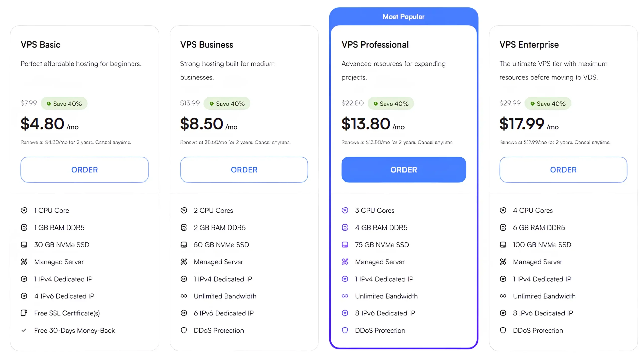Click the $13.80 price on VPS Professional
644x361 pixels.
[366, 124]
